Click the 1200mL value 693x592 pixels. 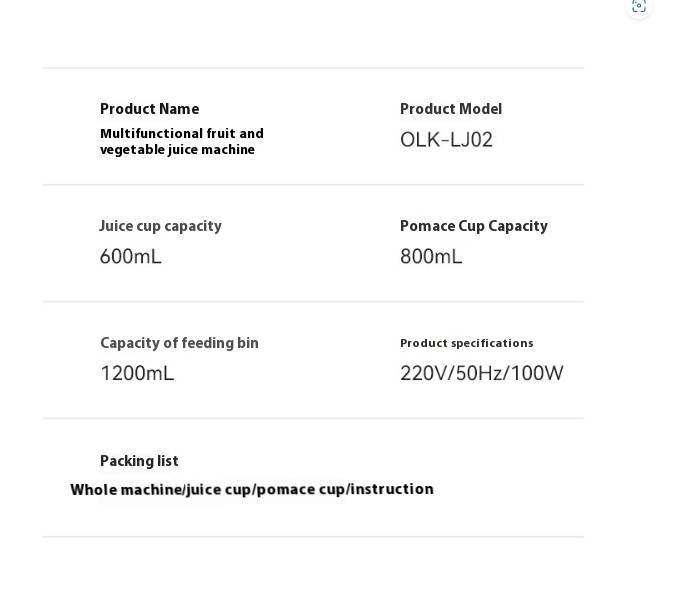point(137,373)
